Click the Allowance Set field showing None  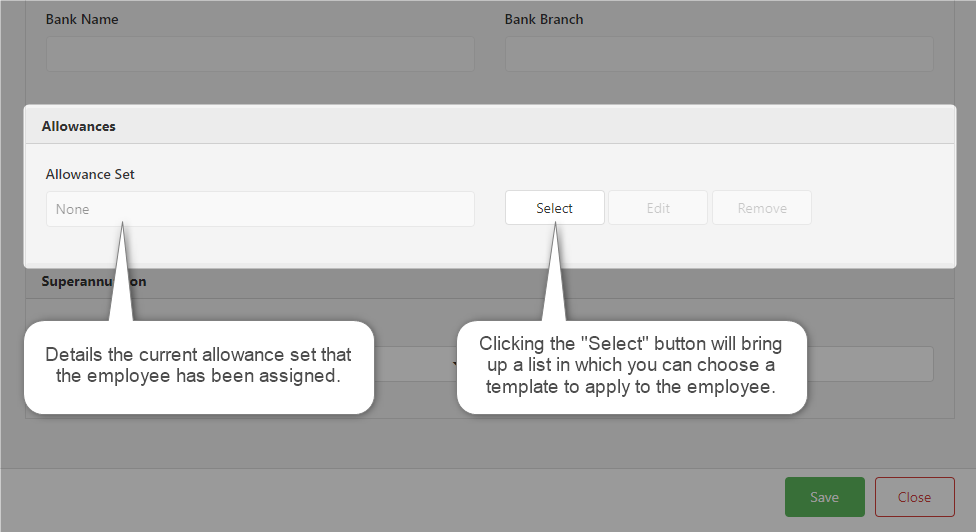(260, 209)
